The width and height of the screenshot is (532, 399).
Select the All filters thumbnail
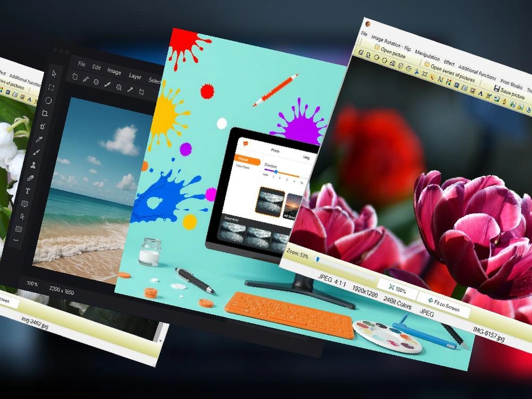(x=290, y=205)
